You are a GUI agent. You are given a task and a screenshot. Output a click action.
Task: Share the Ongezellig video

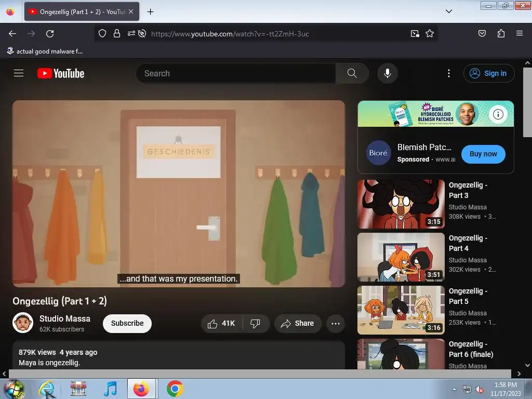(x=298, y=324)
